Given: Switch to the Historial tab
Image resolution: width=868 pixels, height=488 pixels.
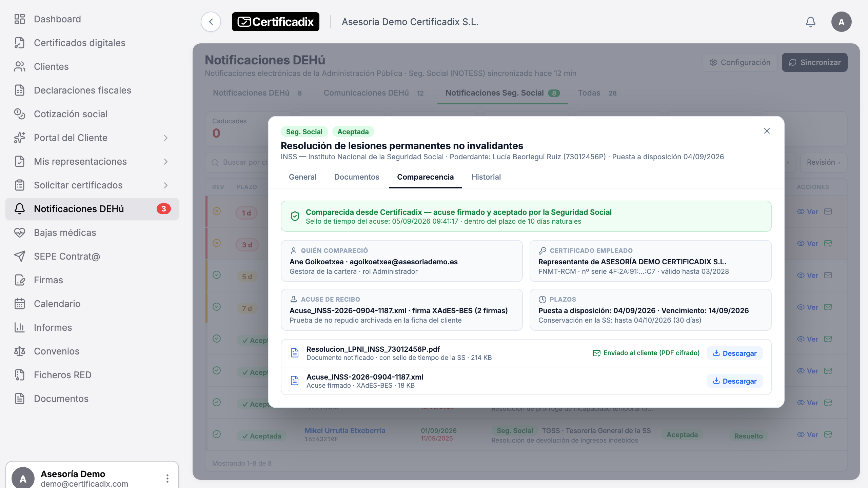Looking at the screenshot, I should point(486,177).
